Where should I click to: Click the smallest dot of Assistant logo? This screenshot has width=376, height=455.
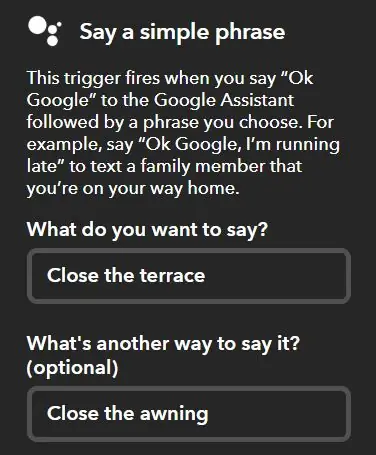click(59, 24)
